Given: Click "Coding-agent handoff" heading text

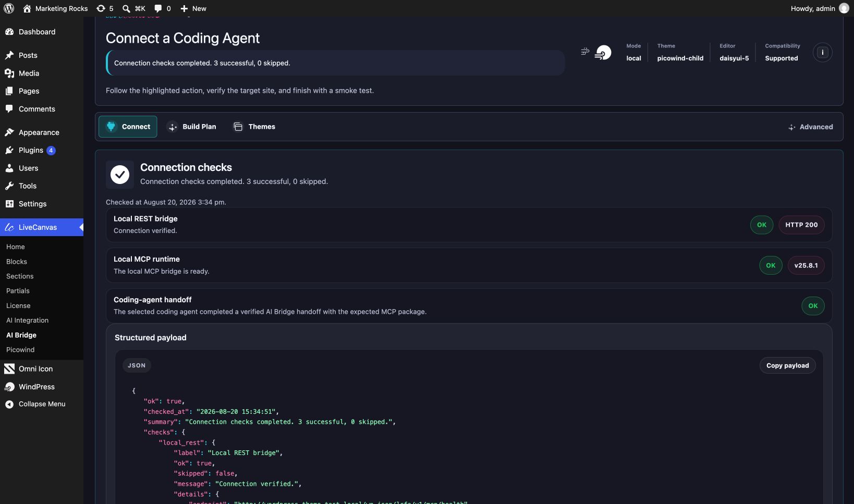Looking at the screenshot, I should click(x=152, y=300).
